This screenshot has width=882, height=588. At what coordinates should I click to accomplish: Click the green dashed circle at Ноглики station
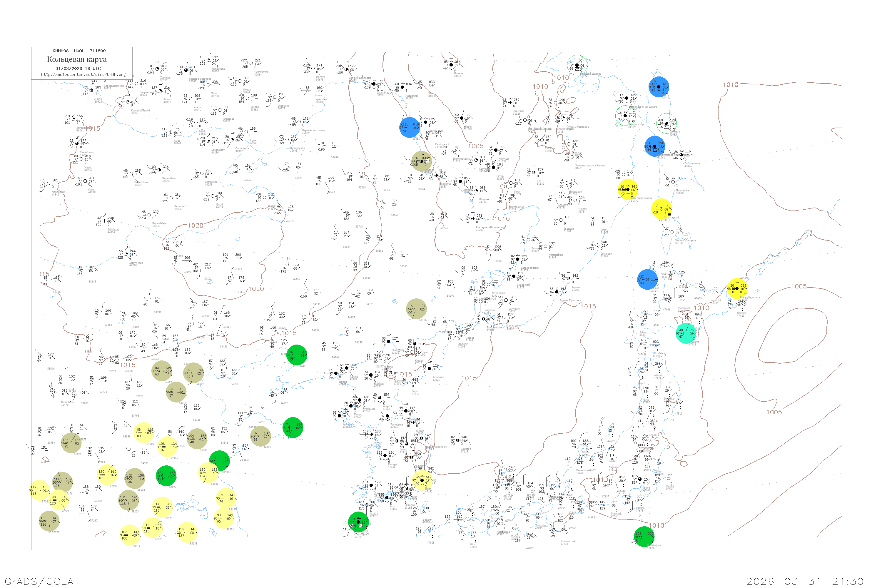pos(667,123)
